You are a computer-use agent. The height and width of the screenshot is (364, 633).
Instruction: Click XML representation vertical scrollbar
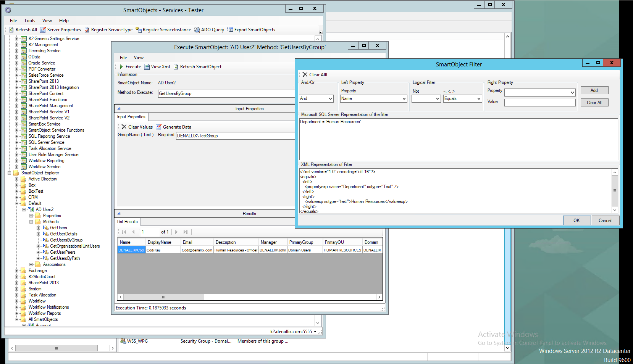(615, 191)
